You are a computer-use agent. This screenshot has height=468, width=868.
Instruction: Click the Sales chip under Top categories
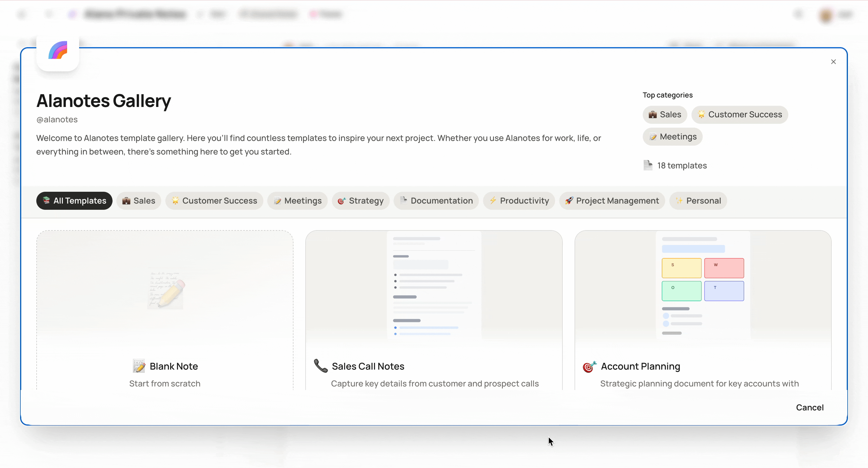[665, 115]
